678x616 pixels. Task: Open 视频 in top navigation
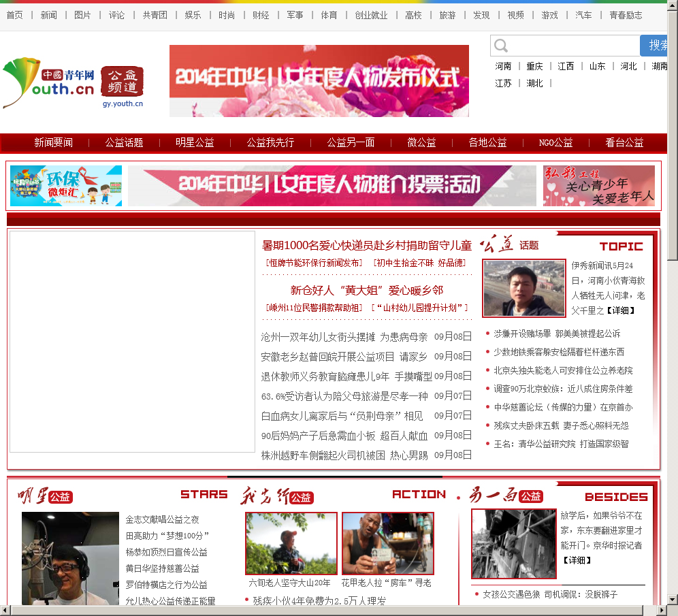515,15
